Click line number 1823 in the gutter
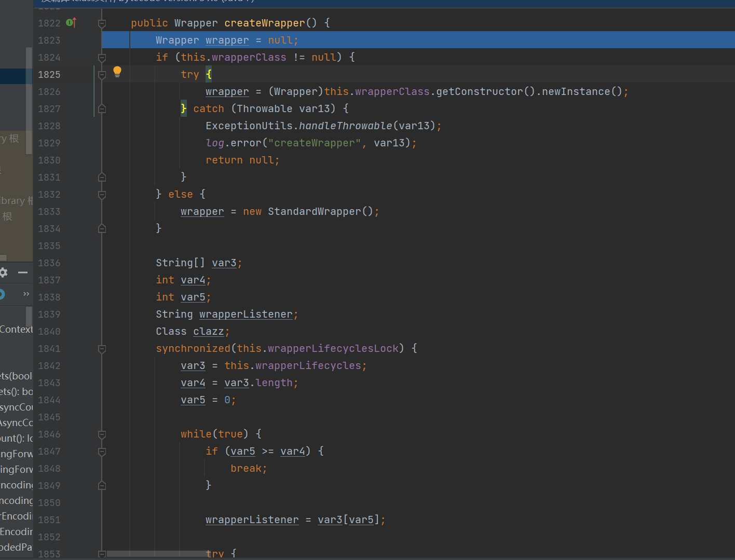Image resolution: width=735 pixels, height=560 pixels. 49,40
